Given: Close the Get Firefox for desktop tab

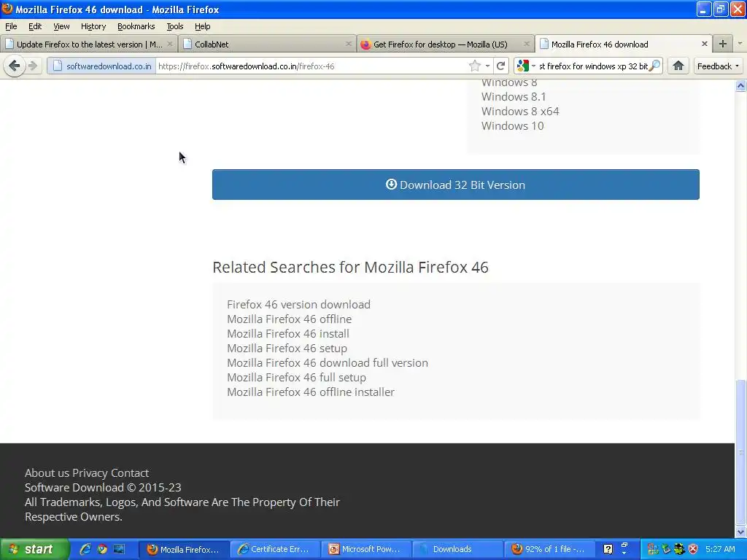Looking at the screenshot, I should click(x=527, y=44).
